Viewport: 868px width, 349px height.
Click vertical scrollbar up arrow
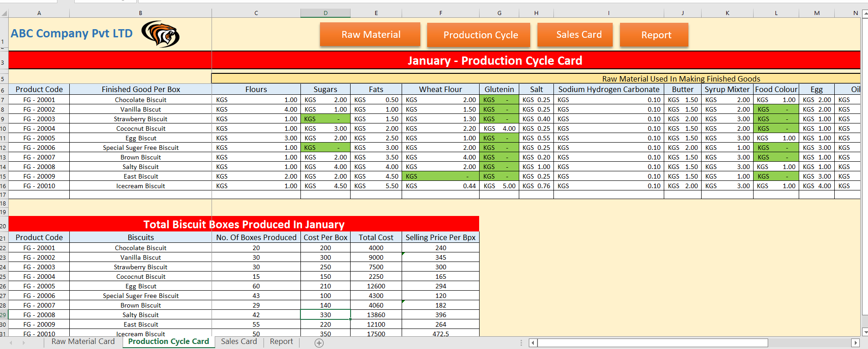coord(864,13)
